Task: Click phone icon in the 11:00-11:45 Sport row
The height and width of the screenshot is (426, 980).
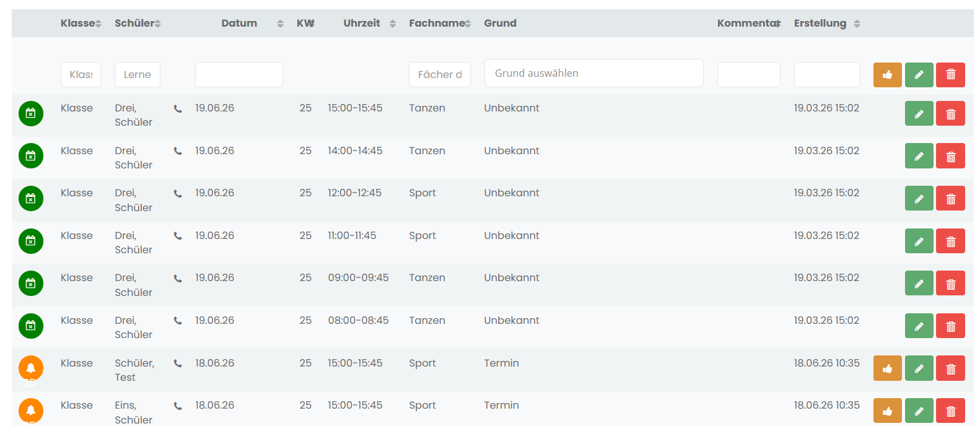Action: pos(178,236)
